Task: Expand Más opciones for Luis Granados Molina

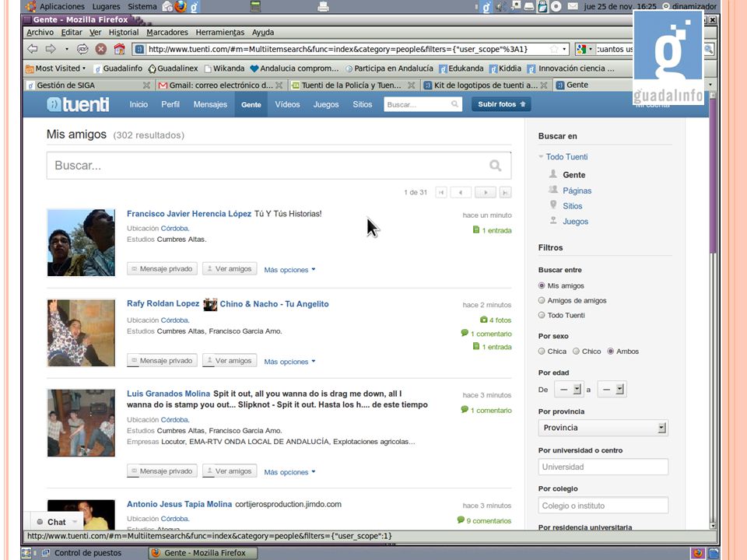Action: pos(289,472)
